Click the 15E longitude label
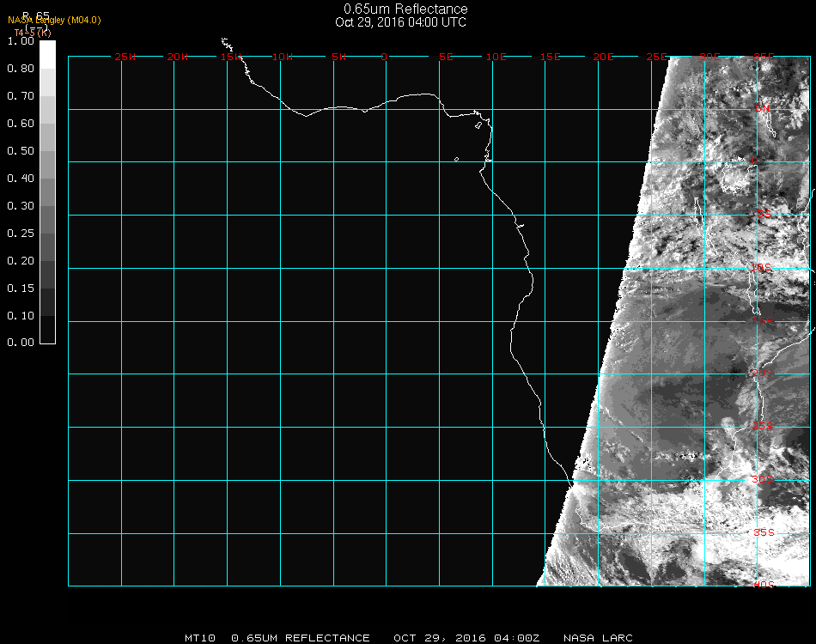This screenshot has width=816, height=644. [x=550, y=57]
